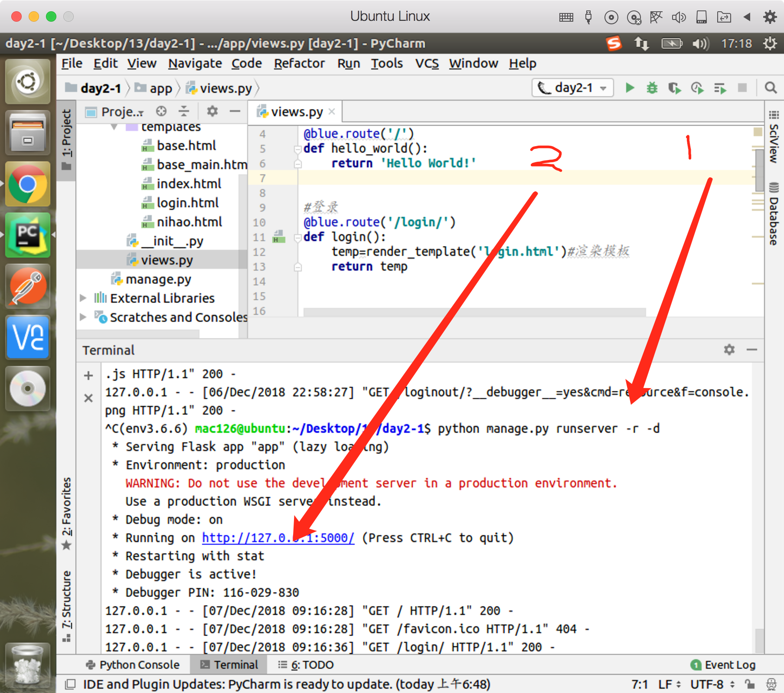Screen dimensions: 784x693
Task: Click the editor horizontal scrollbar
Action: (x=474, y=312)
